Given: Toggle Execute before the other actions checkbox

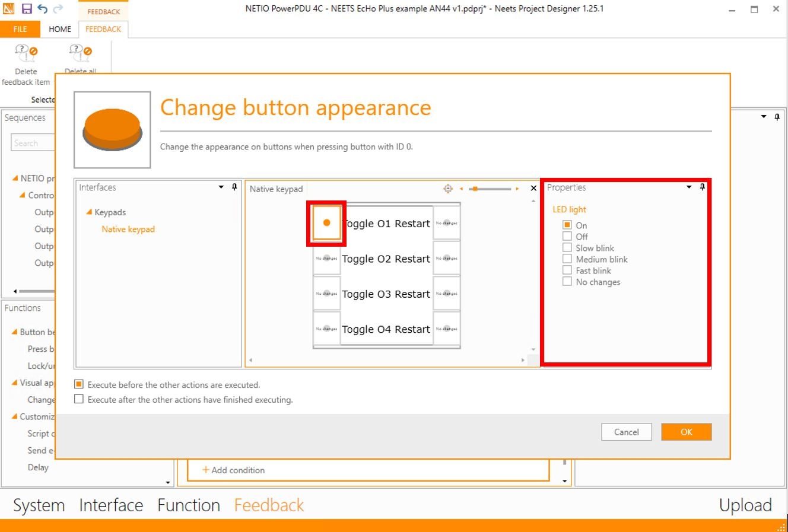Looking at the screenshot, I should tap(79, 384).
